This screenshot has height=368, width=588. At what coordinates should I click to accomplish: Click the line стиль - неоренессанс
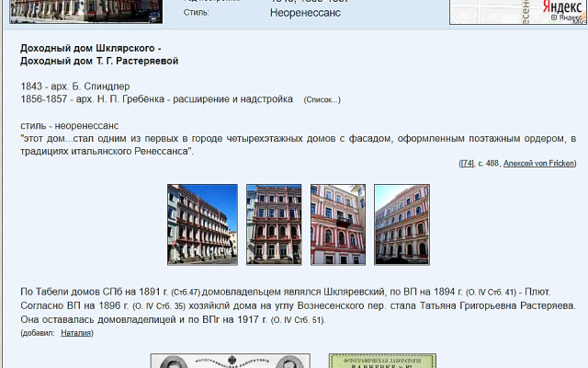click(70, 126)
